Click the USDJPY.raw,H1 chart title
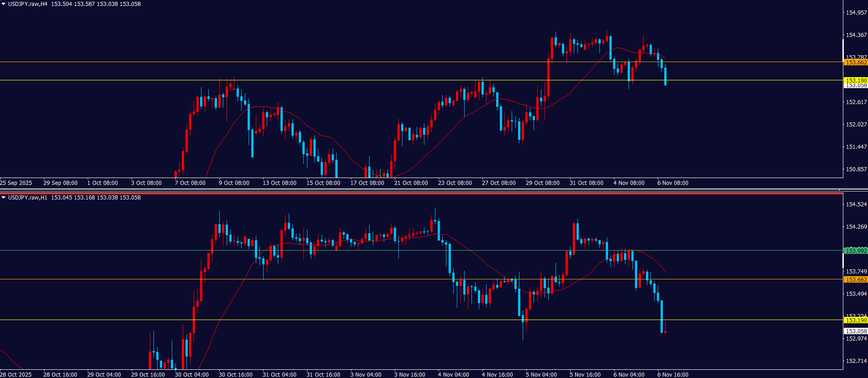868x378 pixels. [x=28, y=198]
